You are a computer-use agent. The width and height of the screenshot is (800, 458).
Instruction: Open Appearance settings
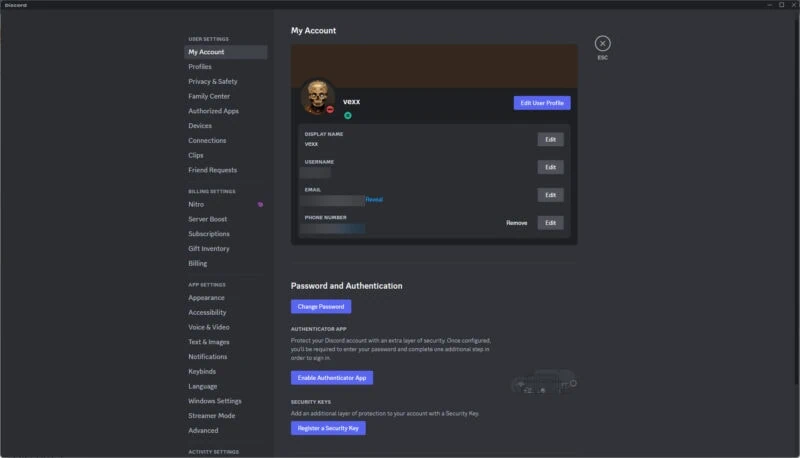coord(226,298)
